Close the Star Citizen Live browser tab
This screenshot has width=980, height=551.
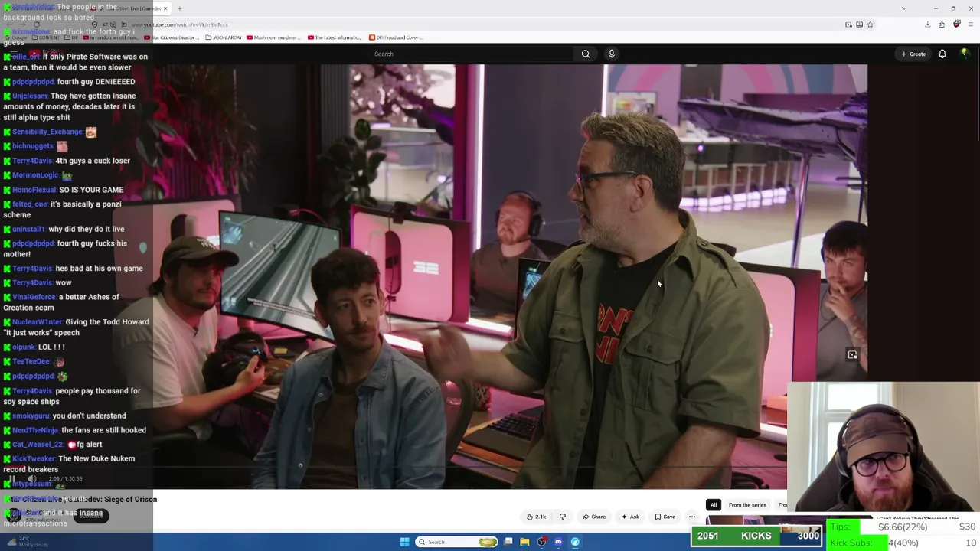(165, 8)
